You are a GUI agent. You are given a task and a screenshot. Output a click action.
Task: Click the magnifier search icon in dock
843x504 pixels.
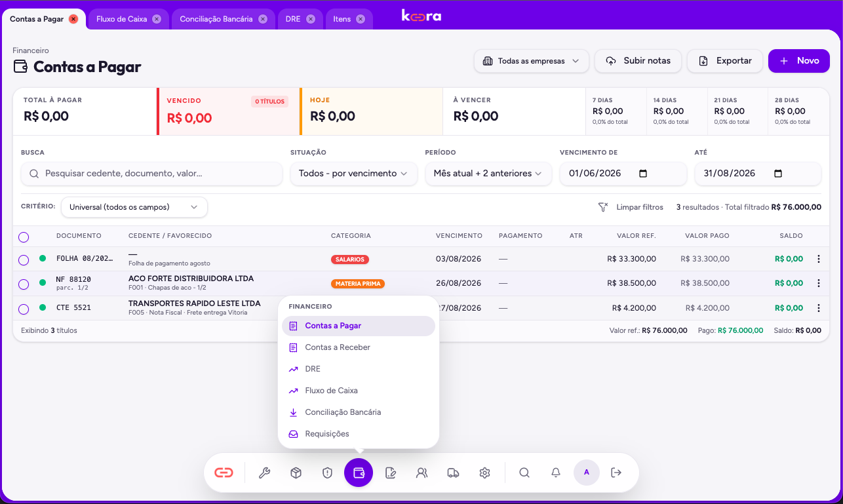[x=524, y=473]
